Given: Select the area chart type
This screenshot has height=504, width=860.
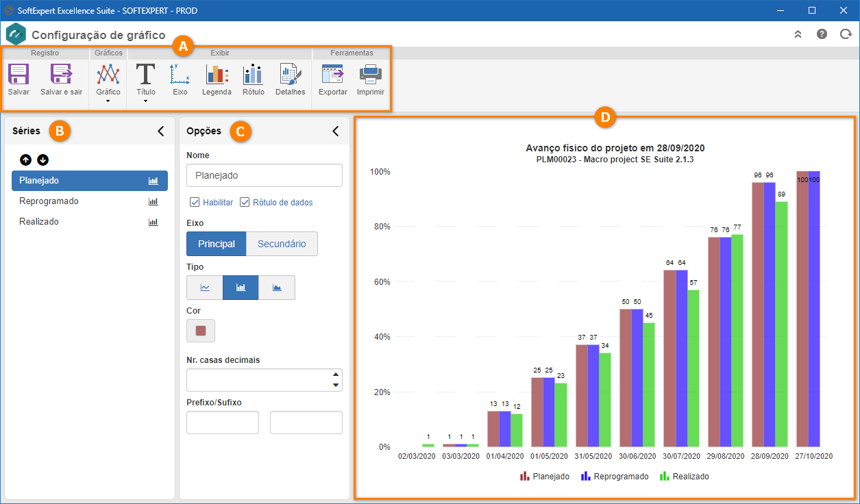Looking at the screenshot, I should coord(277,288).
